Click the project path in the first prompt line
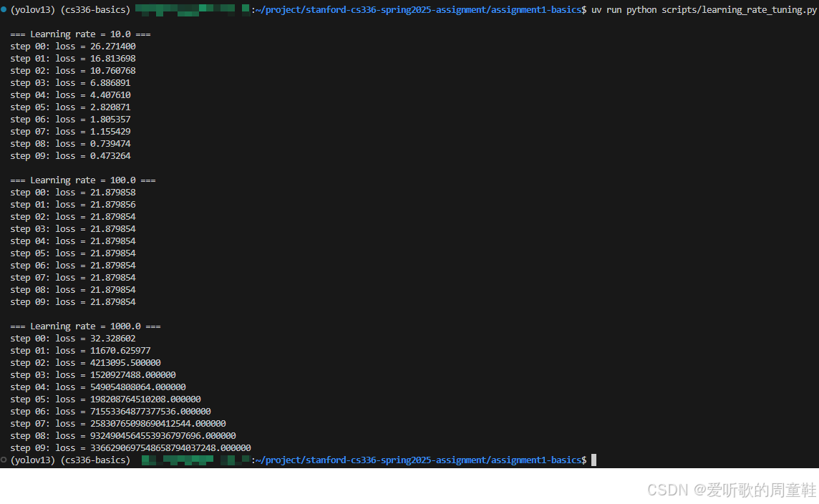Viewport: 819px width, 504px height. tap(418, 10)
